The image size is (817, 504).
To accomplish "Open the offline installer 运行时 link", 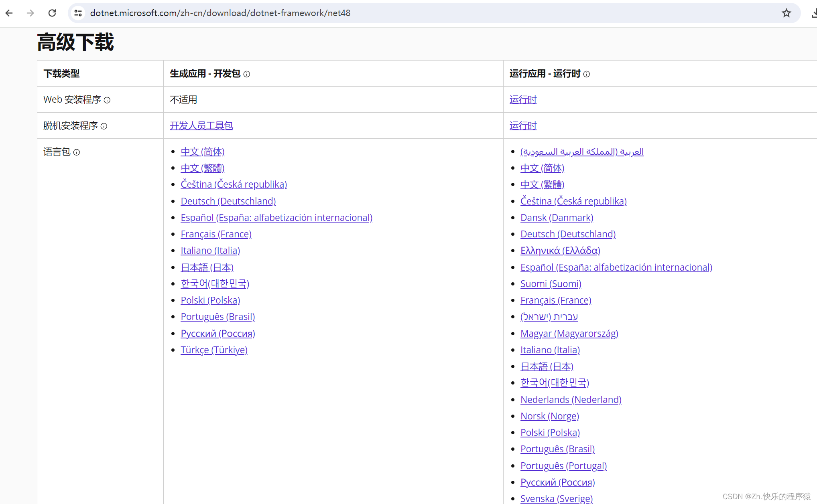I will [523, 125].
